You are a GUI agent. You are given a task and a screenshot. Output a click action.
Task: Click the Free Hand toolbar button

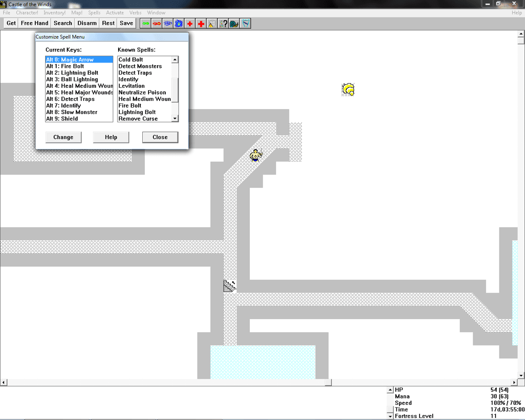(35, 23)
